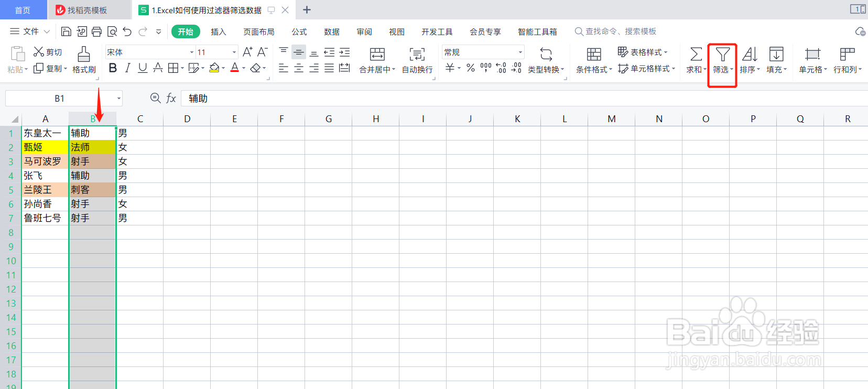868x389 pixels.
Task: Click the yellow Fill Color bucket icon
Action: click(x=214, y=68)
